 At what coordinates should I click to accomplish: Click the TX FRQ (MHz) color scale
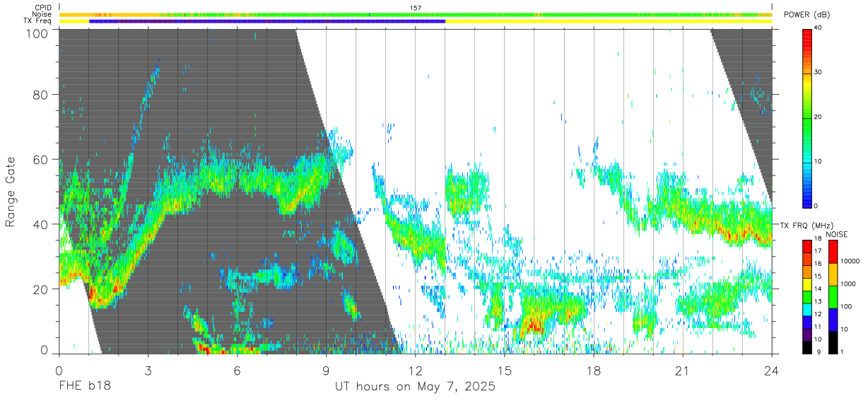tap(807, 296)
